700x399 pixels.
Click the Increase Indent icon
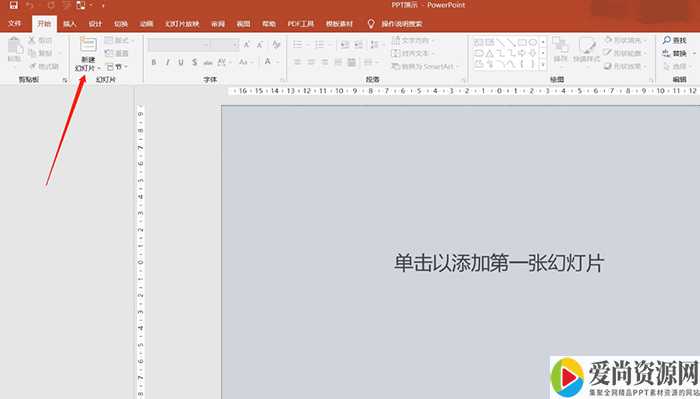[358, 45]
